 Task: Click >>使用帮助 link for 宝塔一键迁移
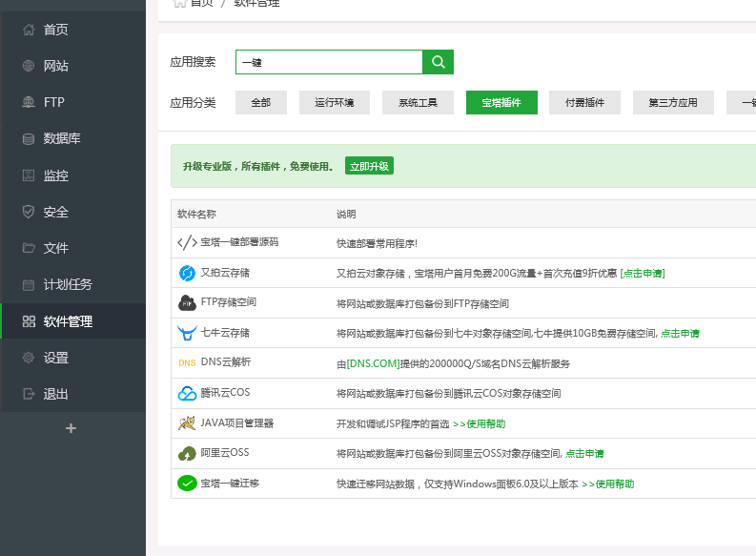tap(608, 484)
